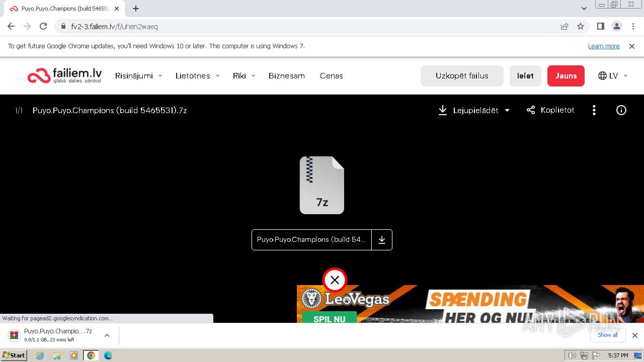Open the LV language selector
The height and width of the screenshot is (362, 644).
[613, 76]
